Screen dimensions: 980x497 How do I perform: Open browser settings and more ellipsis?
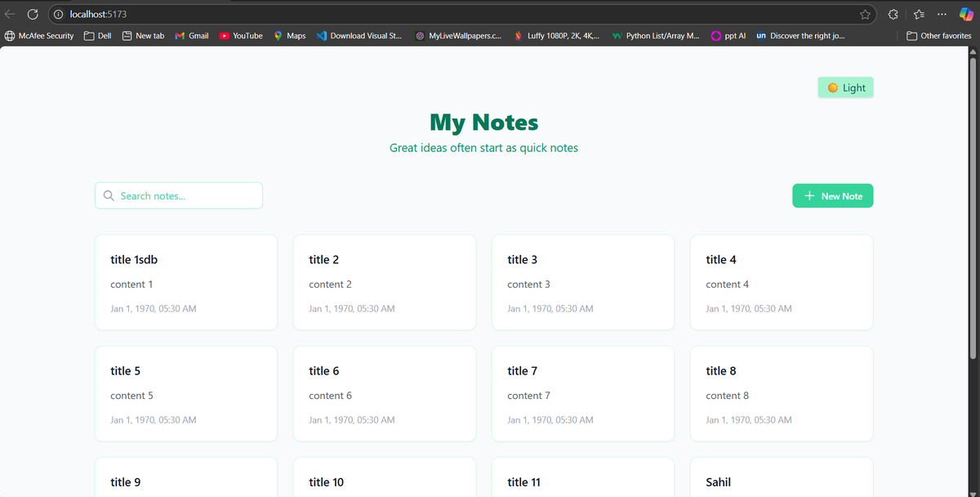(943, 14)
